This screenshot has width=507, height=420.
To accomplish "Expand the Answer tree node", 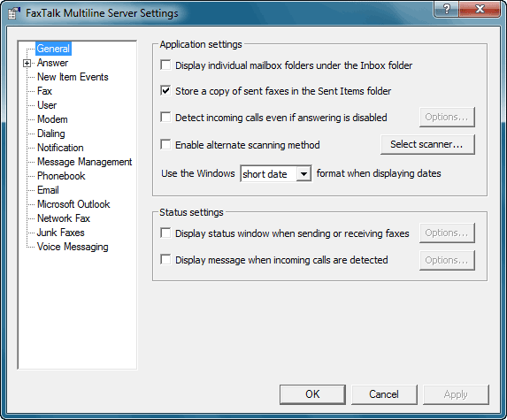I will coord(27,63).
